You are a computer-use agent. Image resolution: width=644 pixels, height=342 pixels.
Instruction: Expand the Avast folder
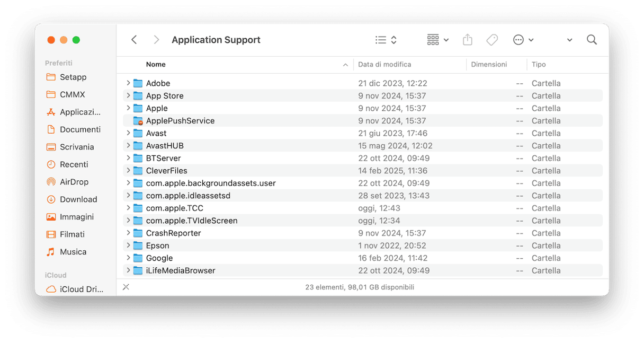(x=128, y=133)
